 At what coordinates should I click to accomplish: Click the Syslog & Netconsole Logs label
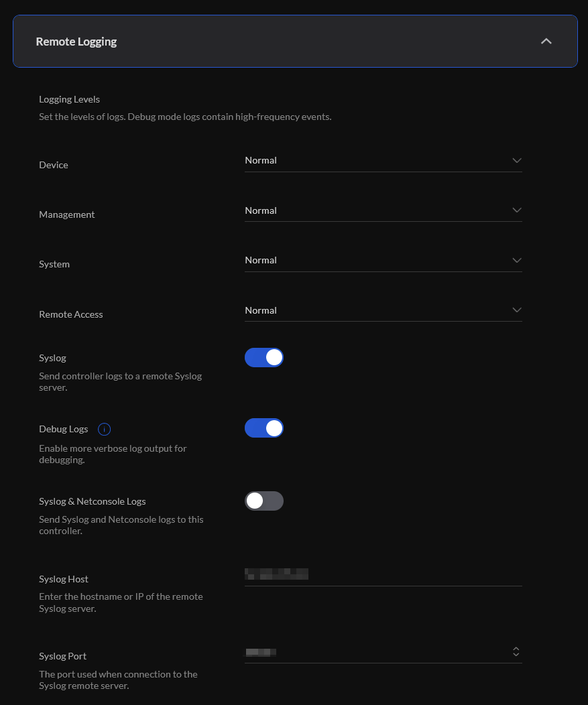pyautogui.click(x=93, y=501)
